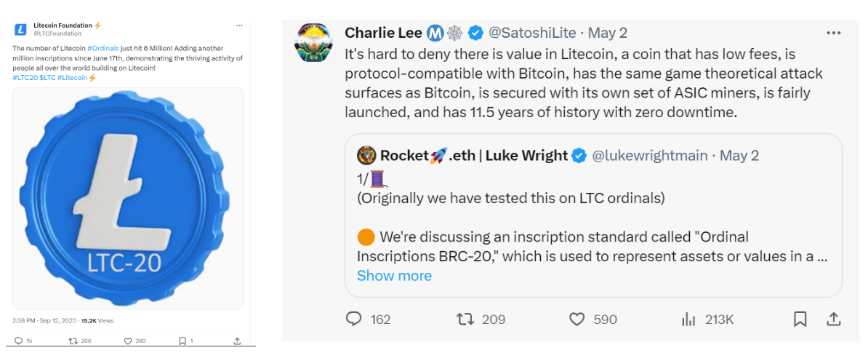Open the #Ordinals hashtag link
The height and width of the screenshot is (361, 868).
tap(103, 48)
